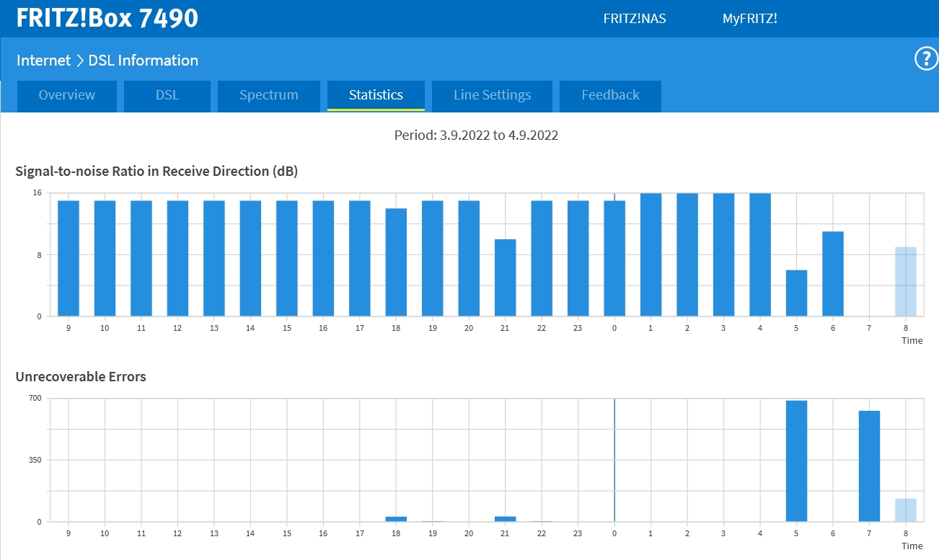This screenshot has width=939, height=560.
Task: Go to the Line Settings tab
Action: click(x=492, y=95)
